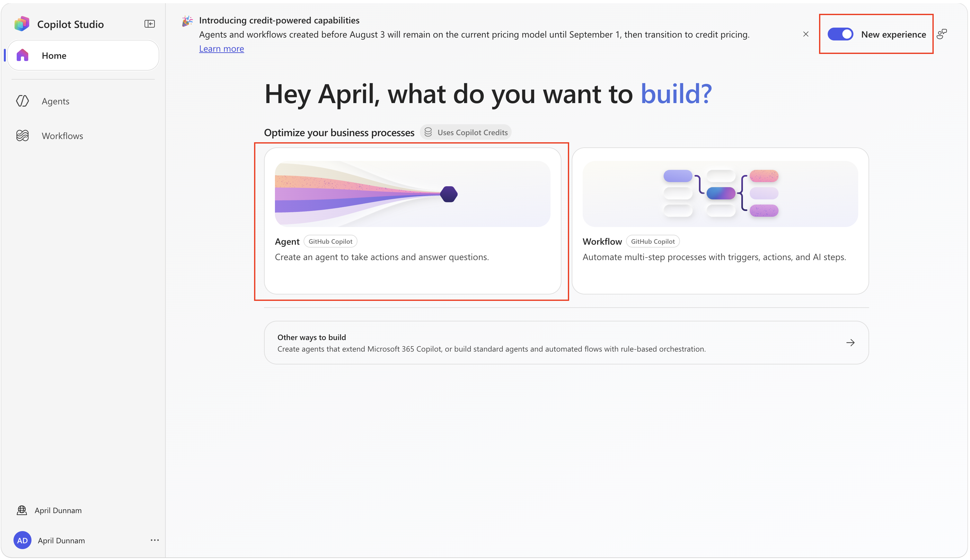The image size is (970, 560).
Task: Click the 'Hey April' greeting heading
Action: tap(488, 94)
